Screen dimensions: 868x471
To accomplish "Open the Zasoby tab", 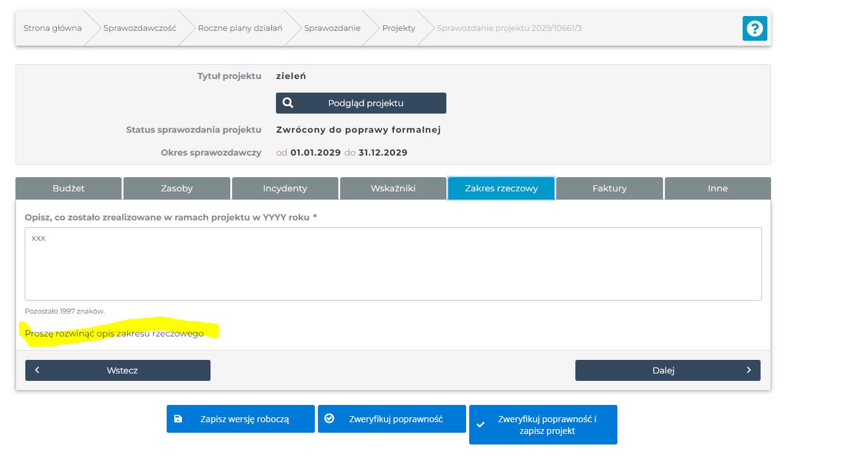I will (177, 188).
